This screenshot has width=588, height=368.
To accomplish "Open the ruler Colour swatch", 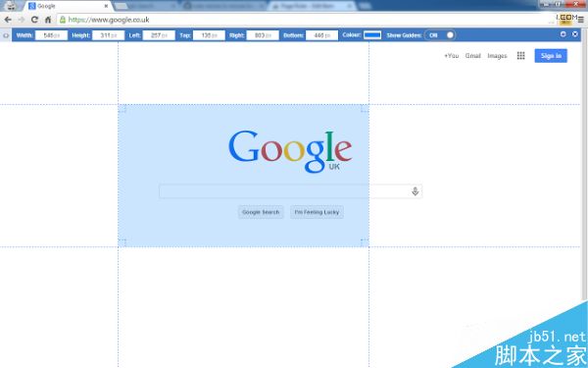I will 372,35.
